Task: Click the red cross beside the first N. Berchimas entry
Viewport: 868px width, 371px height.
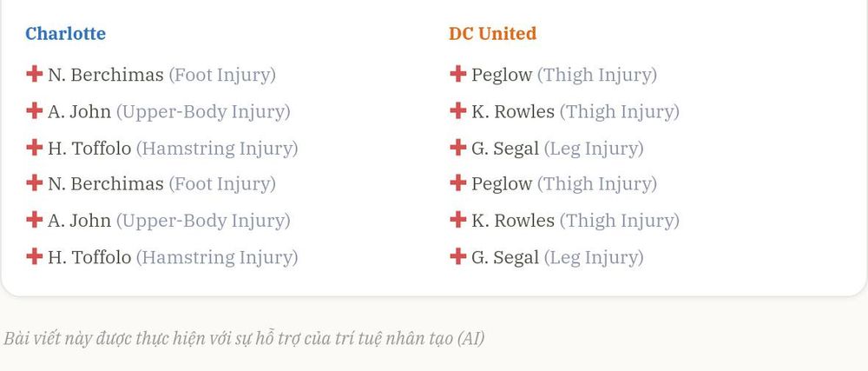Action: coord(35,74)
